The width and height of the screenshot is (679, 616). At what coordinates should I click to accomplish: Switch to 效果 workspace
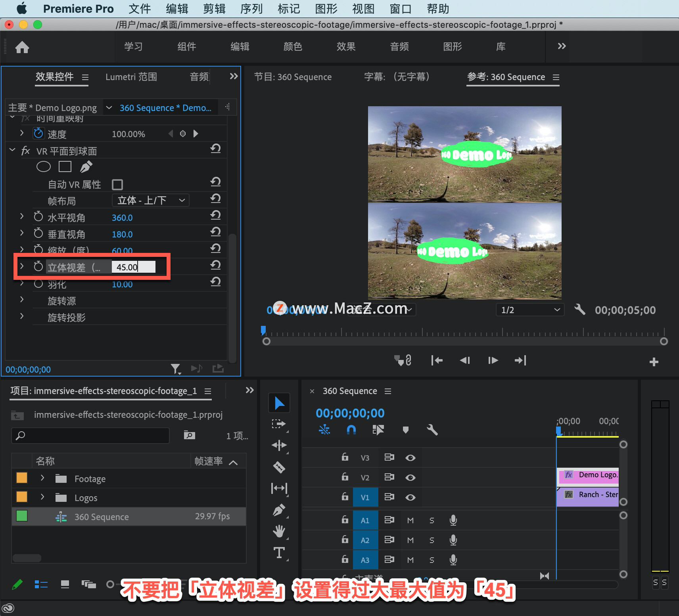pos(346,47)
